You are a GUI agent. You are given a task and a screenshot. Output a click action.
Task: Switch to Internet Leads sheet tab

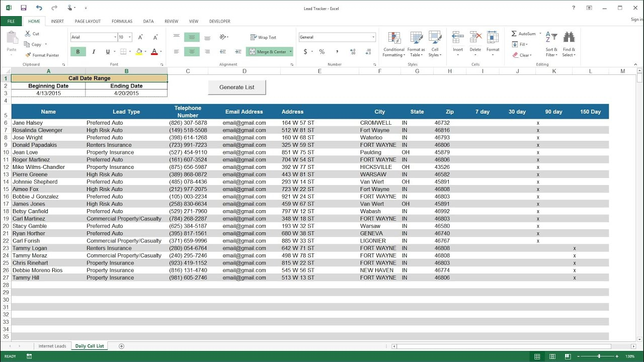point(52,346)
